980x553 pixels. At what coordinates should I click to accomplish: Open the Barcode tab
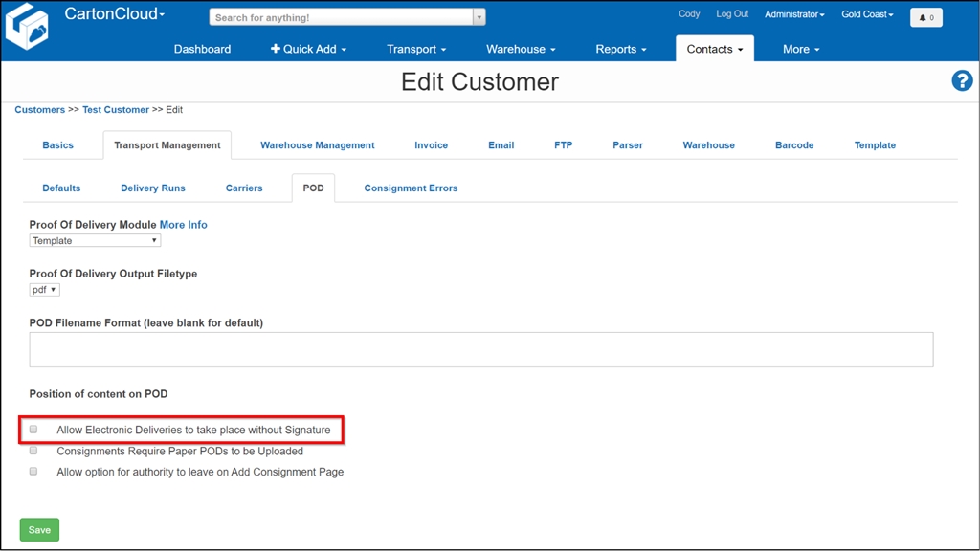click(x=794, y=145)
